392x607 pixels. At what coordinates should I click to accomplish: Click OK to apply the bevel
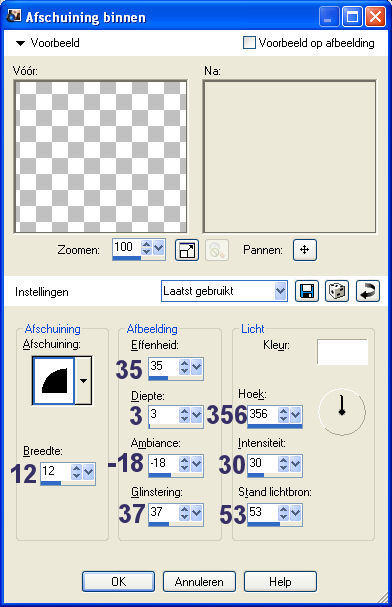[118, 581]
